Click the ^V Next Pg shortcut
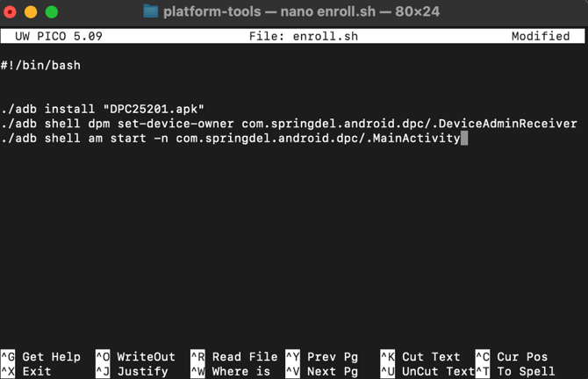This screenshot has height=379, width=588. point(322,371)
